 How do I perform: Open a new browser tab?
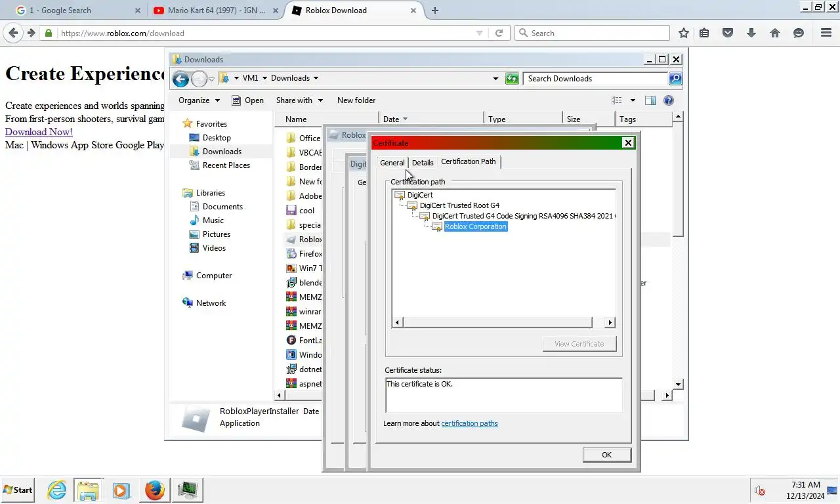pos(435,10)
